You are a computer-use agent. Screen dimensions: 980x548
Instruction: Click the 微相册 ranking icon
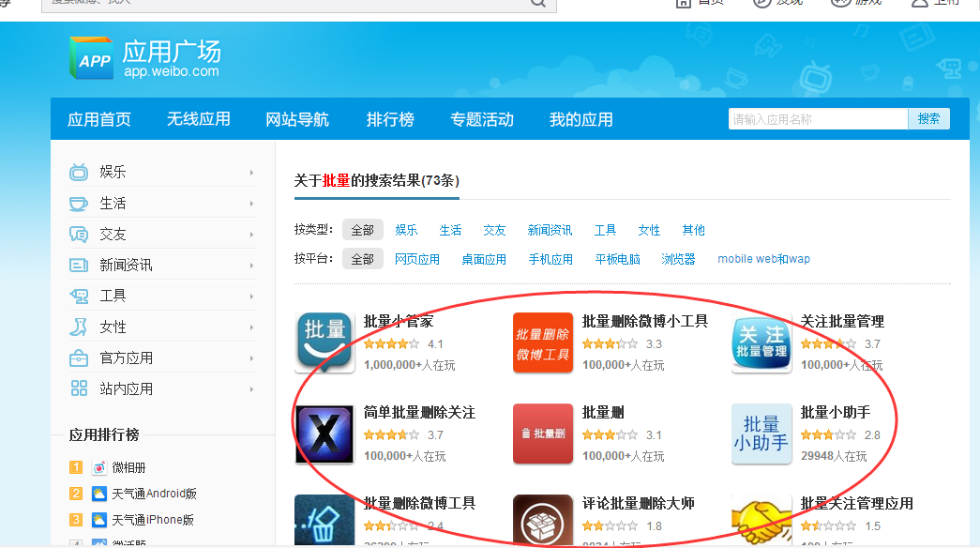tap(98, 467)
